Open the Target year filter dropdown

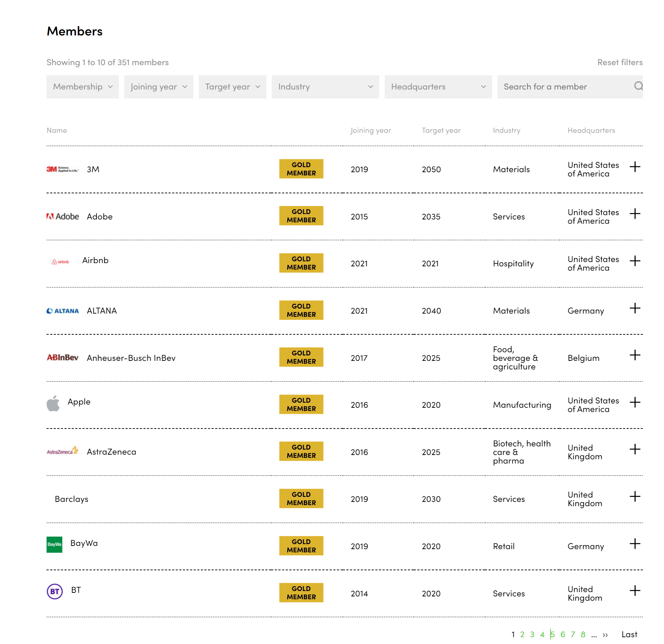point(232,87)
